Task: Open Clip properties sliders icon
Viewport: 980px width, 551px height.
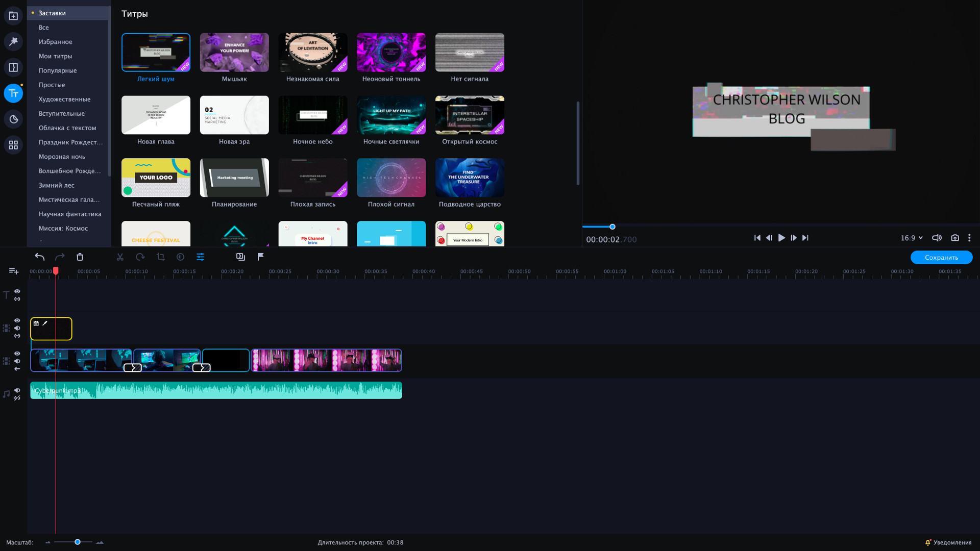Action: click(x=201, y=257)
